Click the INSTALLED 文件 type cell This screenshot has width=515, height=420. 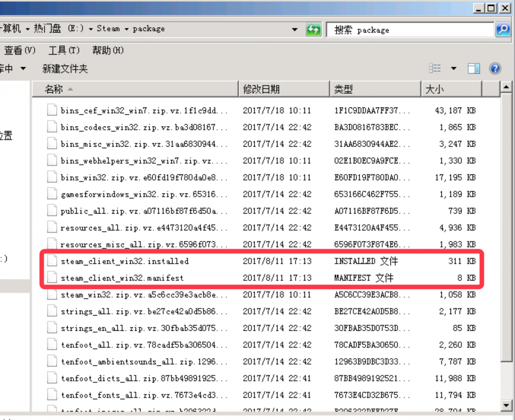tap(366, 261)
